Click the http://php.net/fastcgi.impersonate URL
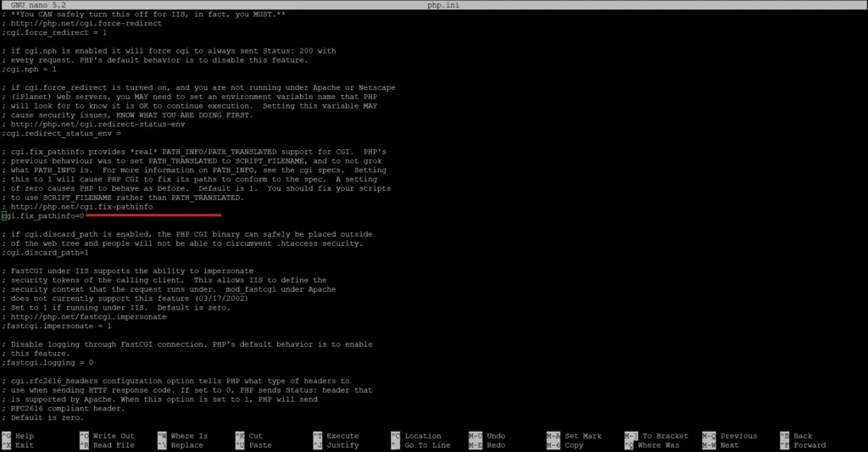The image size is (868, 452). click(88, 317)
